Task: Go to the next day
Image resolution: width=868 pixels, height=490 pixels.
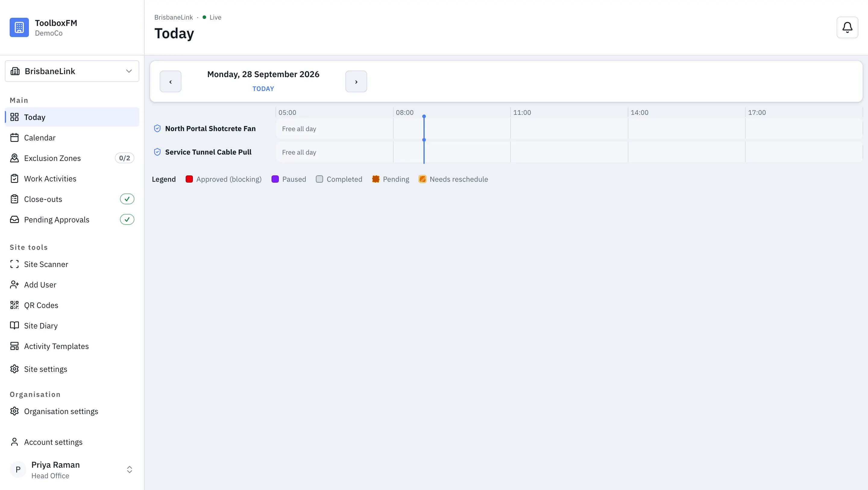Action: coord(356,82)
